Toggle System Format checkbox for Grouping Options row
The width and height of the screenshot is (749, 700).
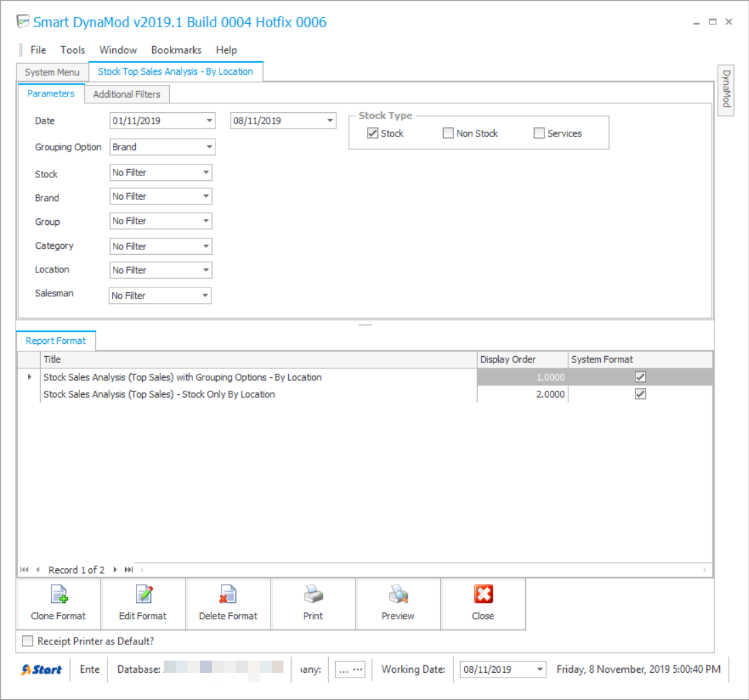click(x=640, y=377)
